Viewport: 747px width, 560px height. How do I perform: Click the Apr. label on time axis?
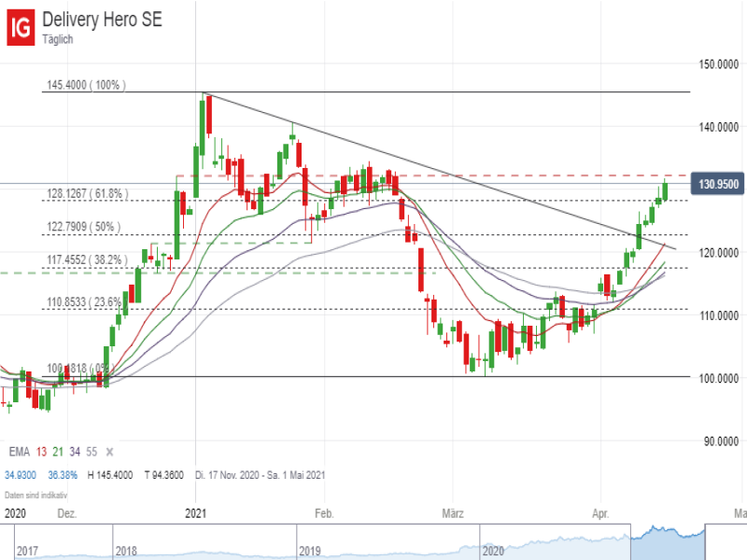click(x=600, y=514)
